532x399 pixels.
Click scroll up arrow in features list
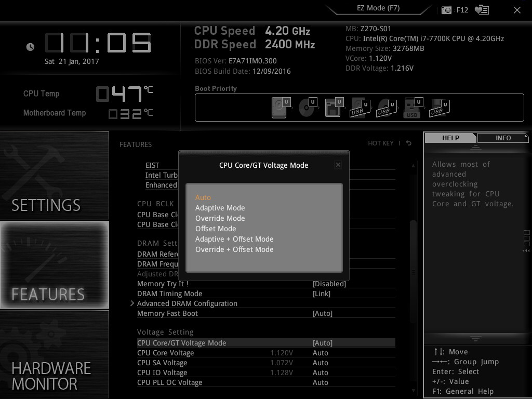(x=413, y=166)
